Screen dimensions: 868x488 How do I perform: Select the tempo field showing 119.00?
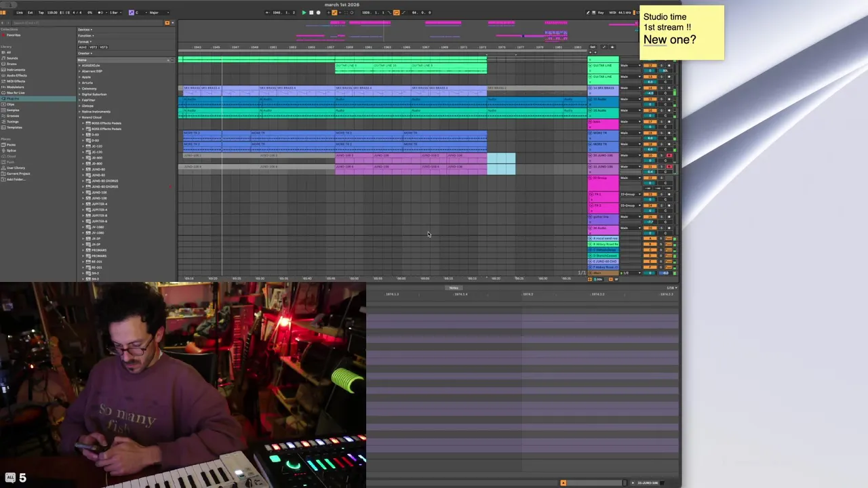coord(52,12)
